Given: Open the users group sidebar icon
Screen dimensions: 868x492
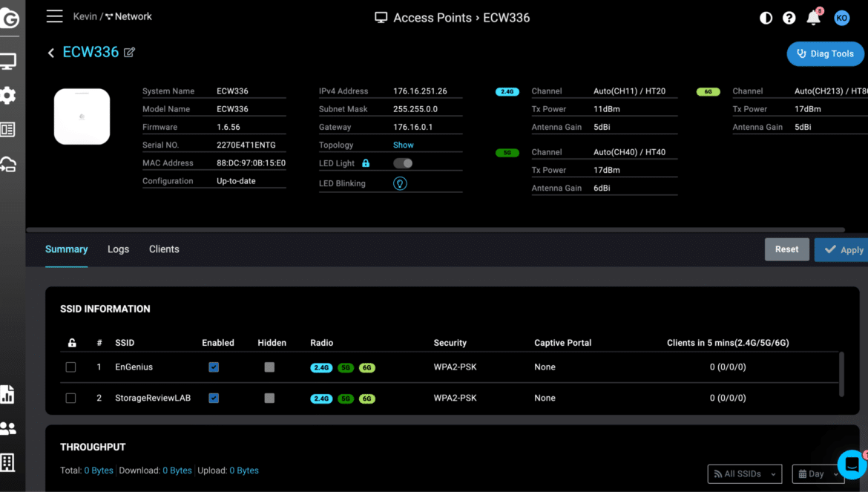Looking at the screenshot, I should [x=7, y=428].
